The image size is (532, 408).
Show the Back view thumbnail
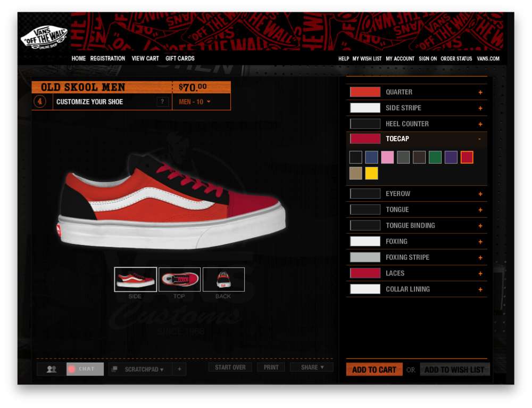[x=223, y=280]
